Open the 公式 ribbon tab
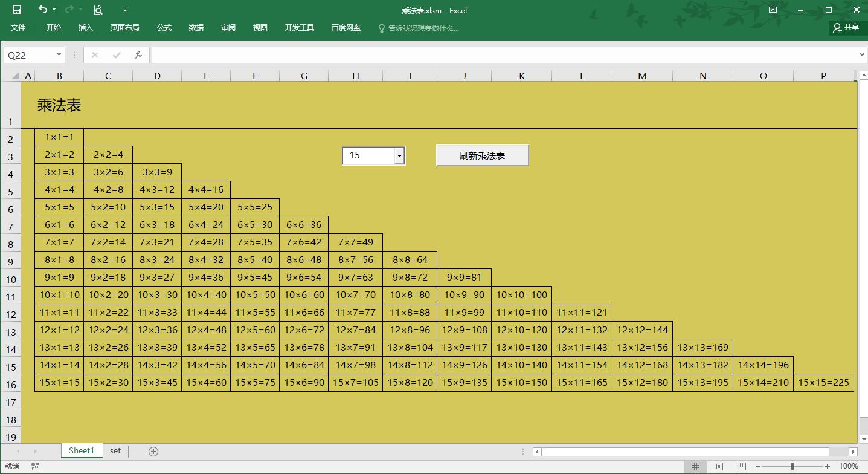The height and width of the screenshot is (474, 868). [164, 28]
